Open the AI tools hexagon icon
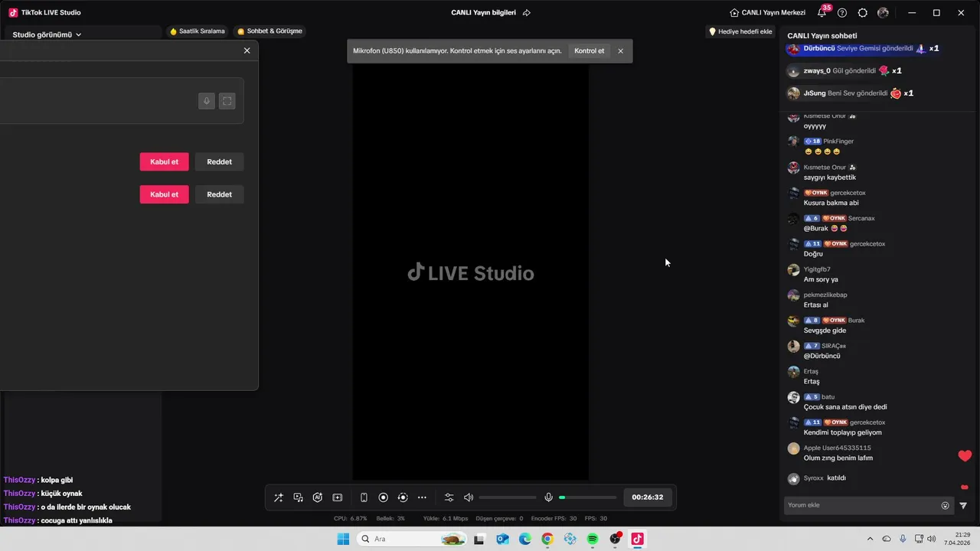 tap(318, 497)
